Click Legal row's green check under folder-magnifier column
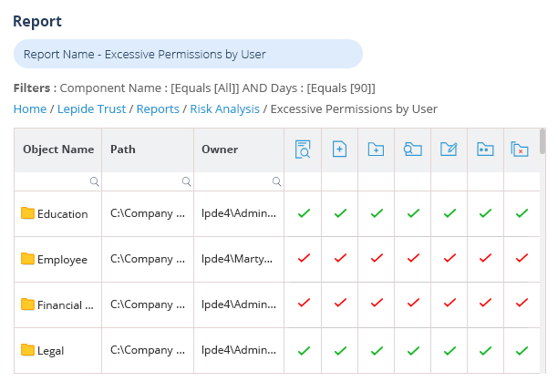The width and height of the screenshot is (558, 392). point(414,351)
